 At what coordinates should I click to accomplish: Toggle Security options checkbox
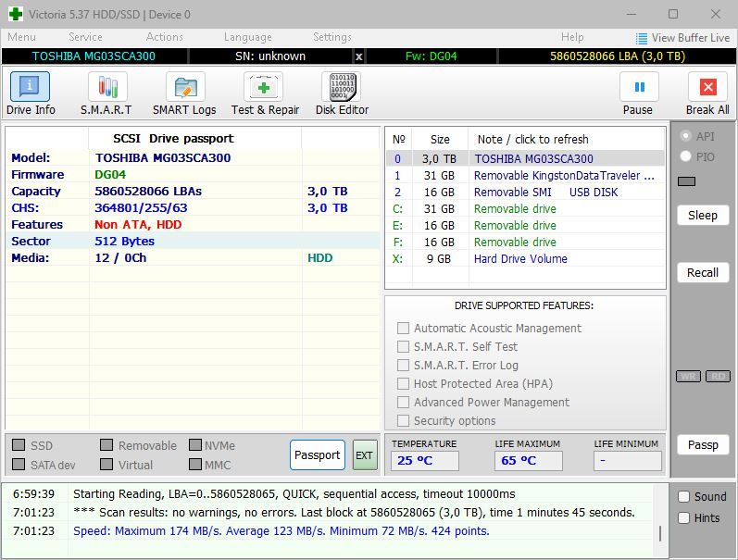(403, 421)
